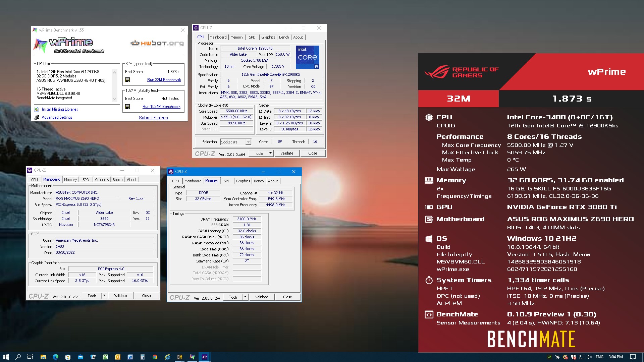Click the muted volume tray icon
The height and width of the screenshot is (362, 644).
tap(589, 357)
